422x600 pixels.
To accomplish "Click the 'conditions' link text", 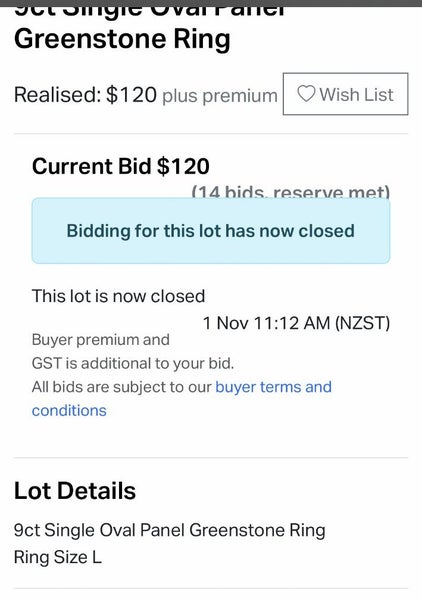I will [x=69, y=411].
